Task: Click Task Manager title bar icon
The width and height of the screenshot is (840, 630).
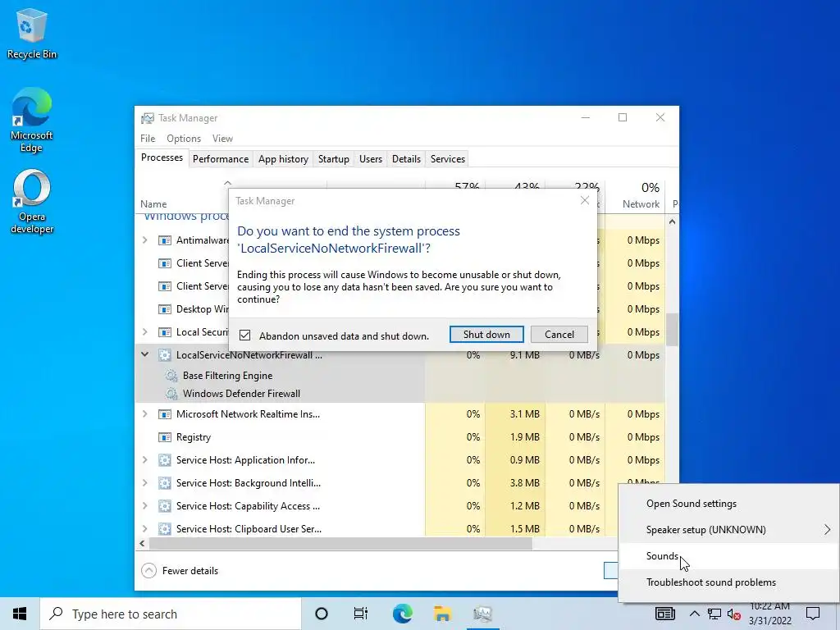Action: [x=148, y=118]
